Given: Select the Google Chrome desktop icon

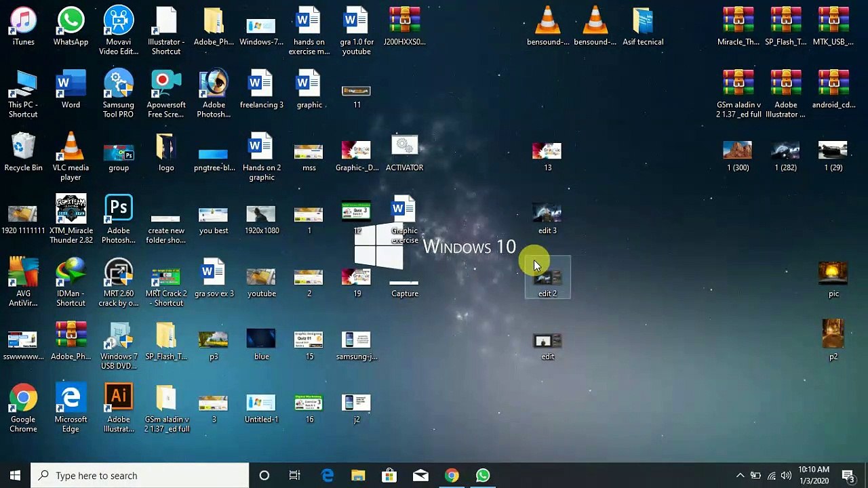Looking at the screenshot, I should (23, 409).
